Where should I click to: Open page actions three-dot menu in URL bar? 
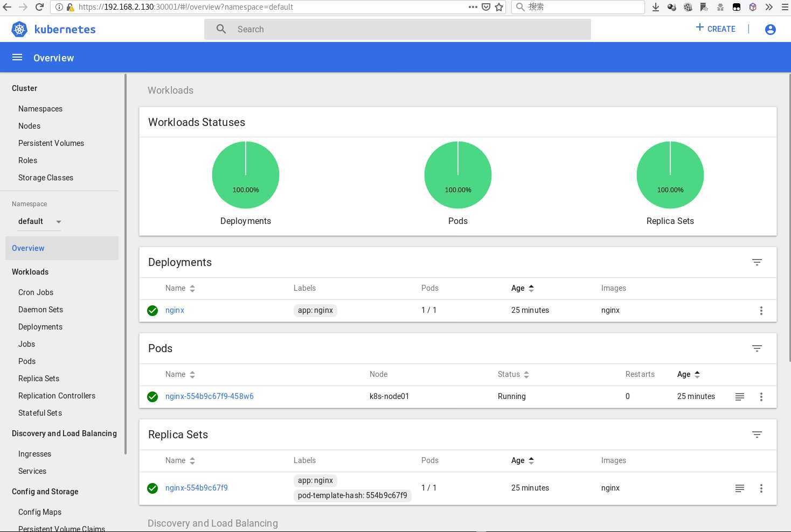[473, 7]
